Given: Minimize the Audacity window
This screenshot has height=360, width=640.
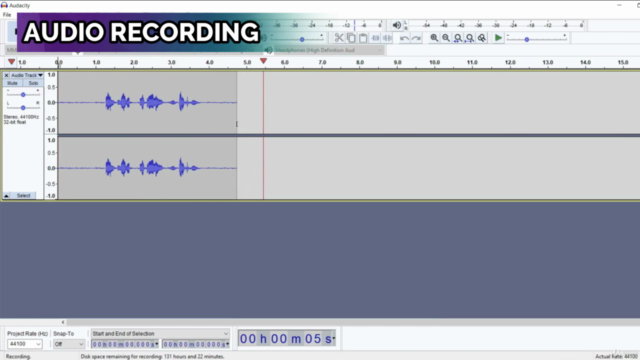Looking at the screenshot, I should [x=620, y=5].
